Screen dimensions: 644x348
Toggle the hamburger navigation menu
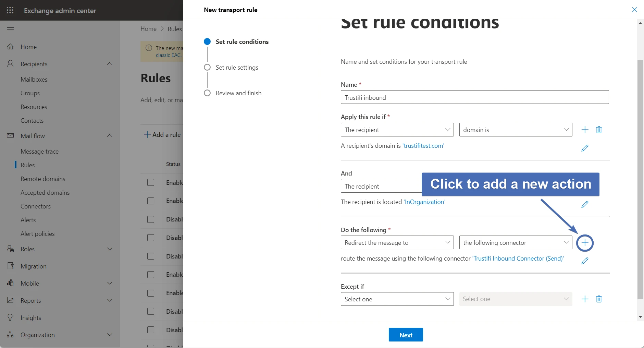coord(10,29)
